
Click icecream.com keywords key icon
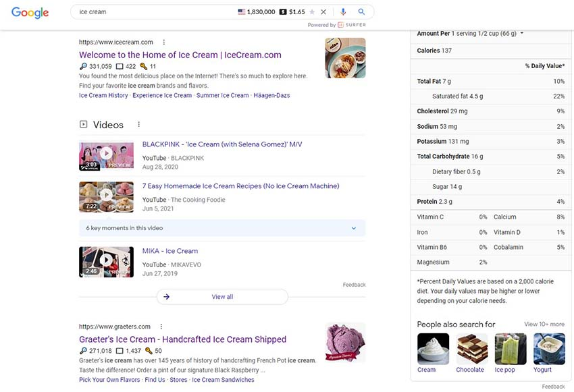pos(143,66)
